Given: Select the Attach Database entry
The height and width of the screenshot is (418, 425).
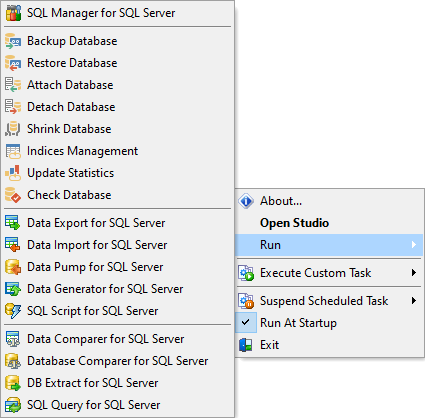Looking at the screenshot, I should tap(117, 85).
